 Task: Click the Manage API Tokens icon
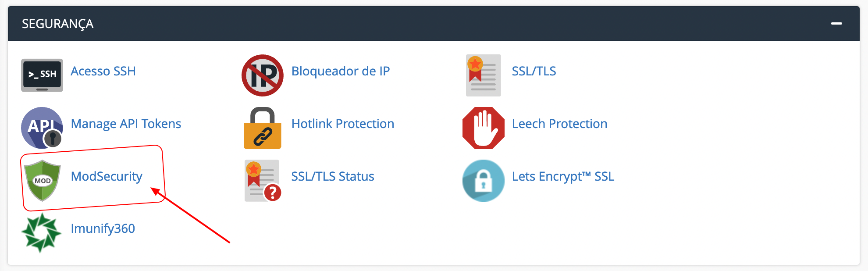click(42, 128)
